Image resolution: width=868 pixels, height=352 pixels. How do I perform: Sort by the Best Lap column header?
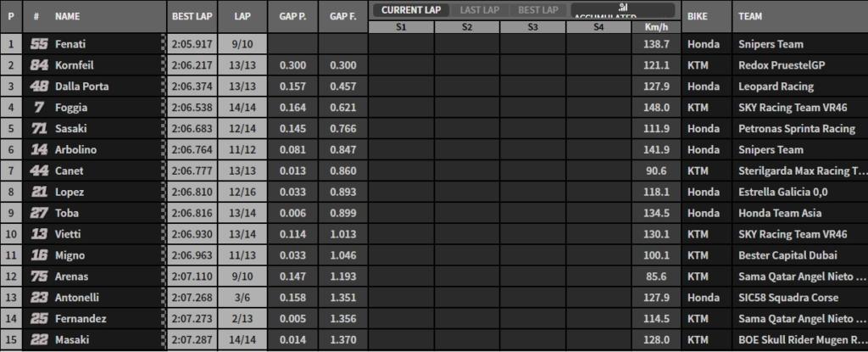click(186, 16)
